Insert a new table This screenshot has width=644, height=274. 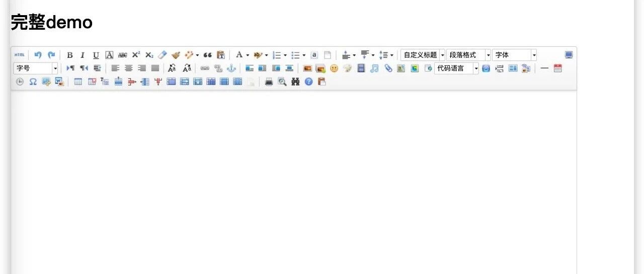(x=78, y=82)
